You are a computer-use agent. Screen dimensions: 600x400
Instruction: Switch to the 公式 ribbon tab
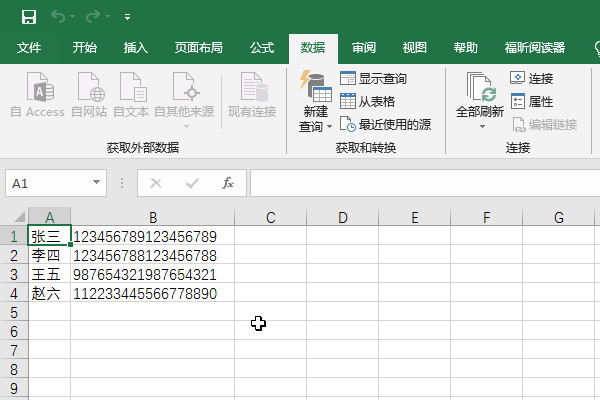[262, 48]
